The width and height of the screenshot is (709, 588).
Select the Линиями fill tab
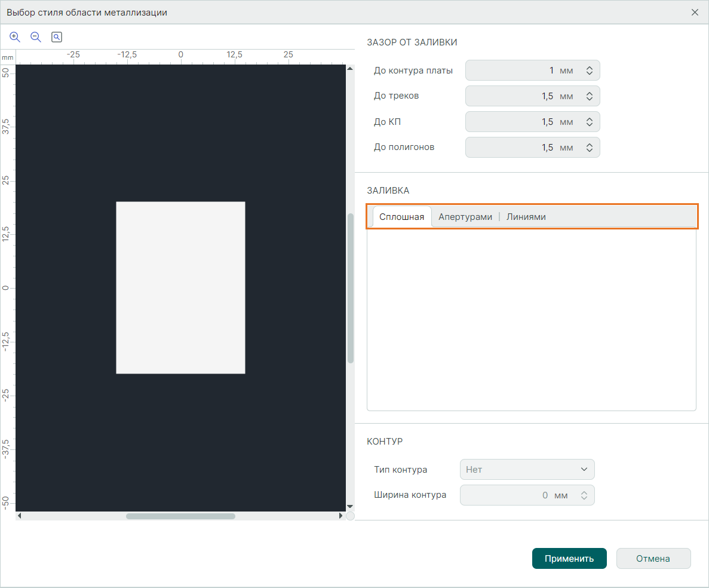[x=526, y=217]
